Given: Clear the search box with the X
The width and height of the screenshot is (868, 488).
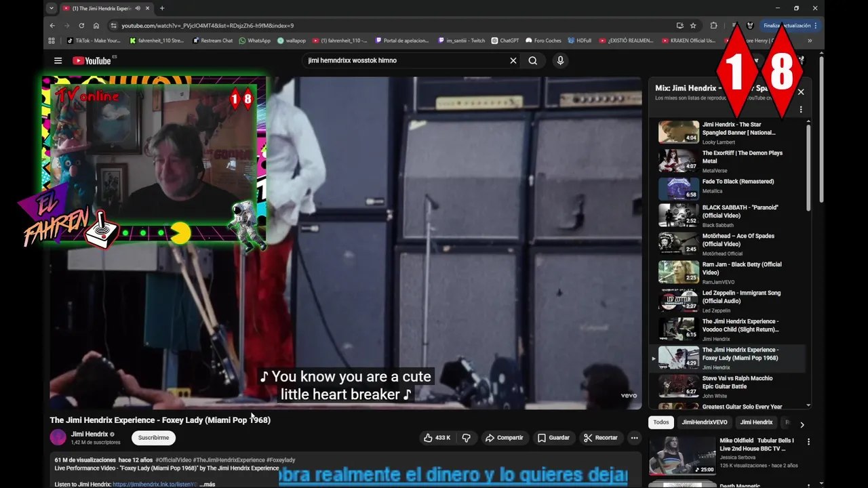Looking at the screenshot, I should (513, 60).
